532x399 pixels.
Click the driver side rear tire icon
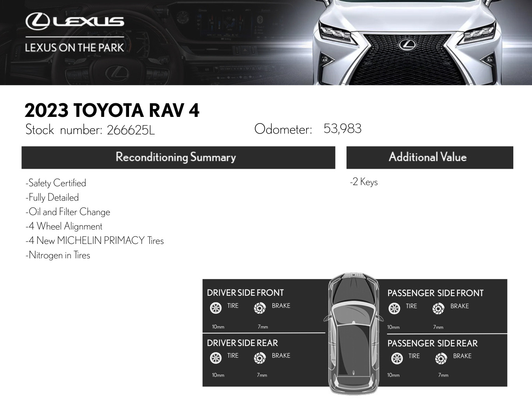[x=216, y=358]
